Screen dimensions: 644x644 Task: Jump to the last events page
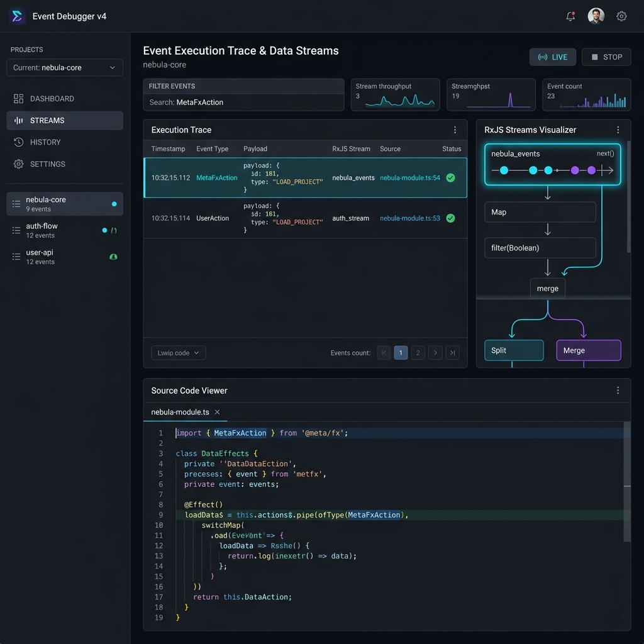point(452,353)
